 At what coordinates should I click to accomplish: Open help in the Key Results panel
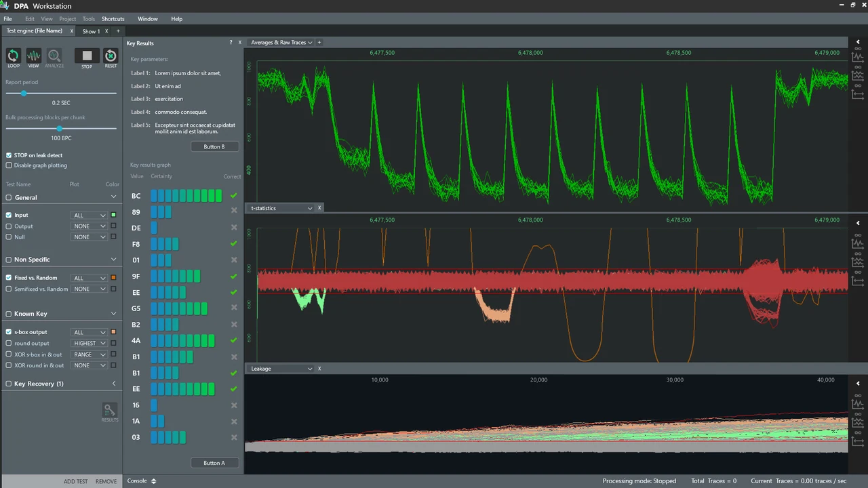(231, 43)
